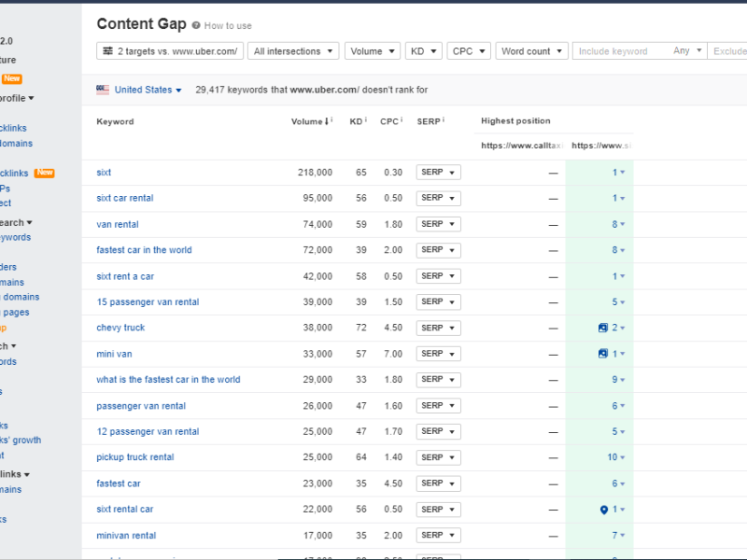The height and width of the screenshot is (560, 747).
Task: Open the All intersections dropdown
Action: pyautogui.click(x=292, y=51)
